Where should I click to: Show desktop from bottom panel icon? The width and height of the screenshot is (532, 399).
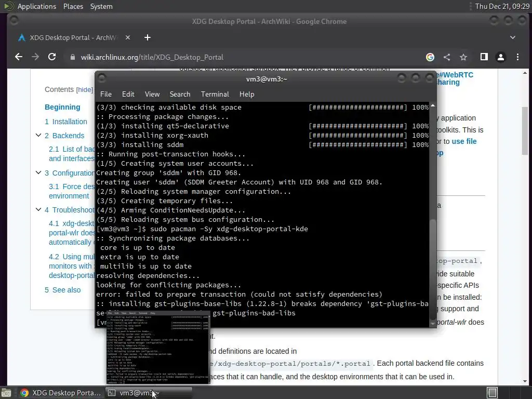pos(6,393)
